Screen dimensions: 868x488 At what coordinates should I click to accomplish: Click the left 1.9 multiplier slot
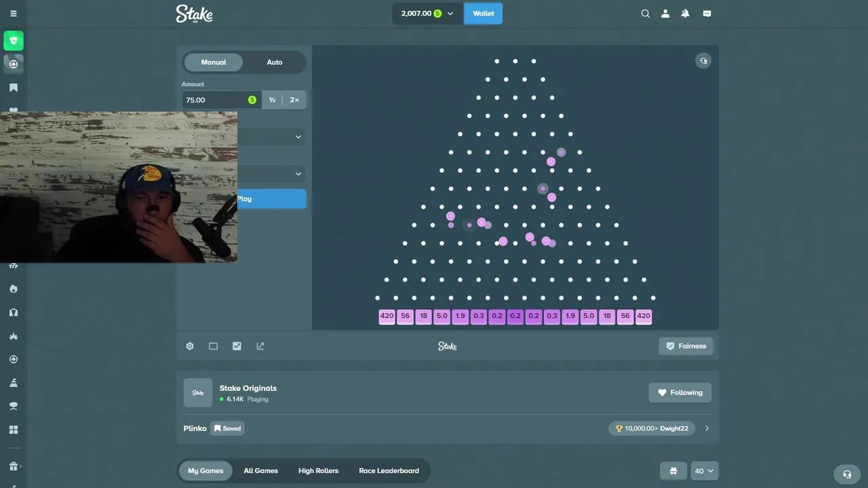[460, 316]
